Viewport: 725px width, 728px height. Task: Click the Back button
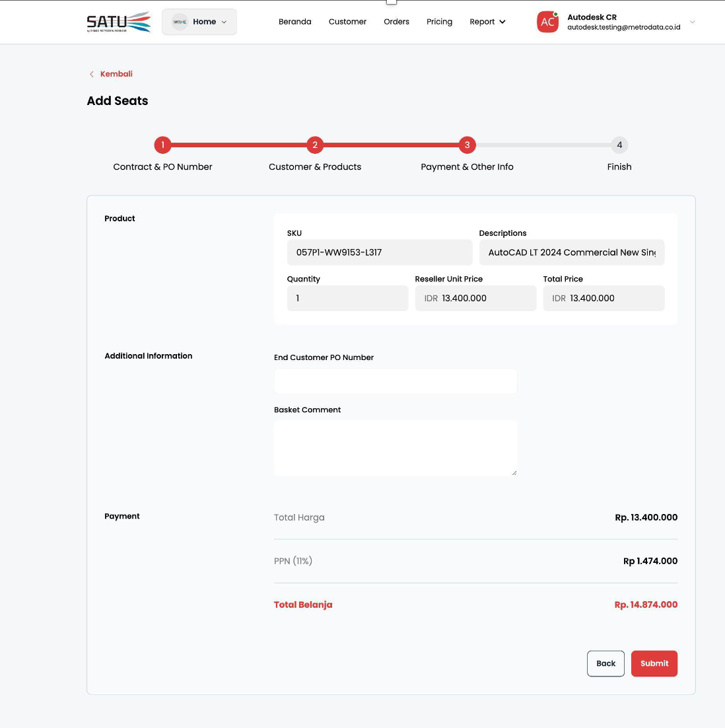tap(605, 663)
